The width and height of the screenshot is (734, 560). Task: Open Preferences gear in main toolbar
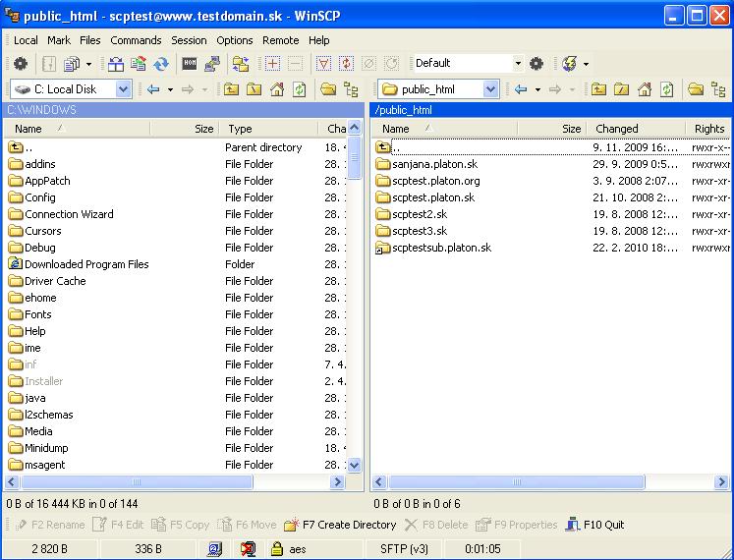[x=20, y=63]
